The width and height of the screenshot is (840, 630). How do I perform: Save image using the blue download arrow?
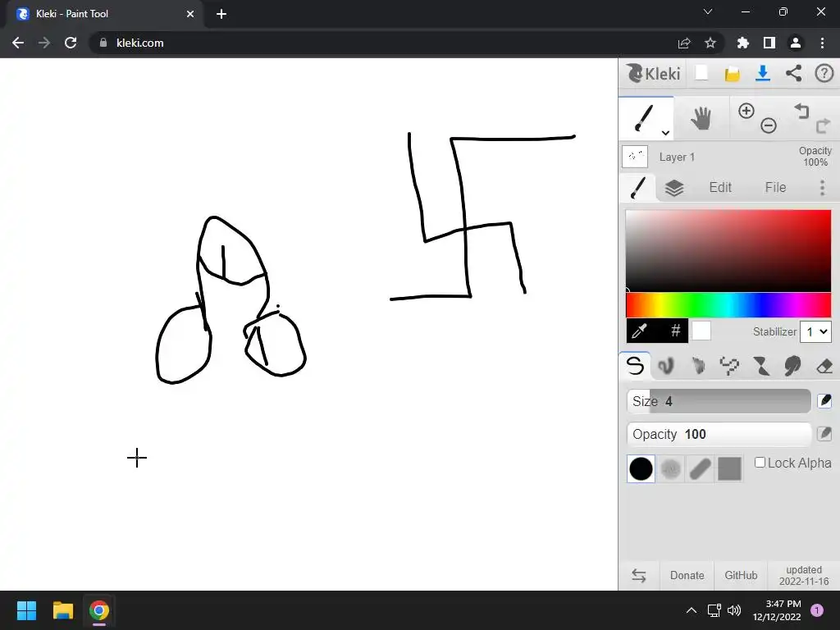pyautogui.click(x=763, y=73)
